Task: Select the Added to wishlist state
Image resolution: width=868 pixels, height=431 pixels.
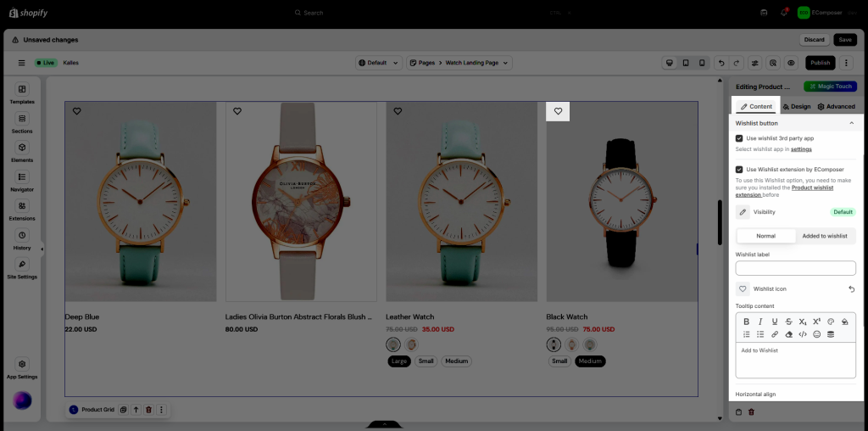Action: pyautogui.click(x=825, y=236)
